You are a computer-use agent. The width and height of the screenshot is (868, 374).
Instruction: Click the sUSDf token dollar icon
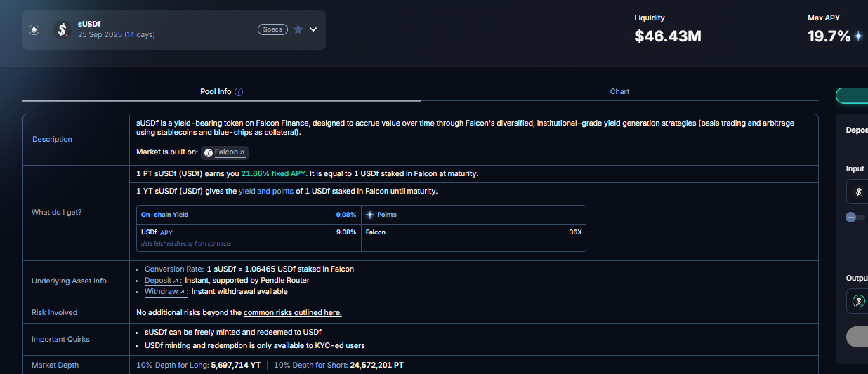[x=63, y=29]
